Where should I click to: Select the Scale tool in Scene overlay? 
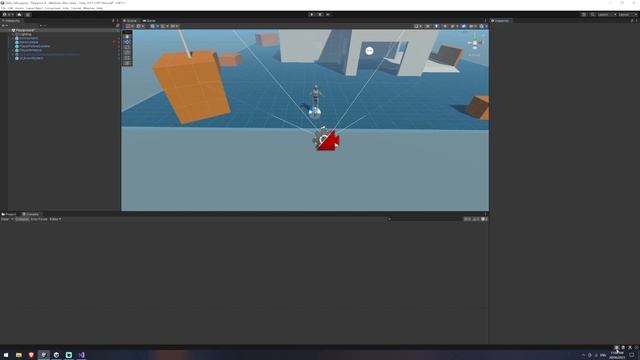[127, 53]
